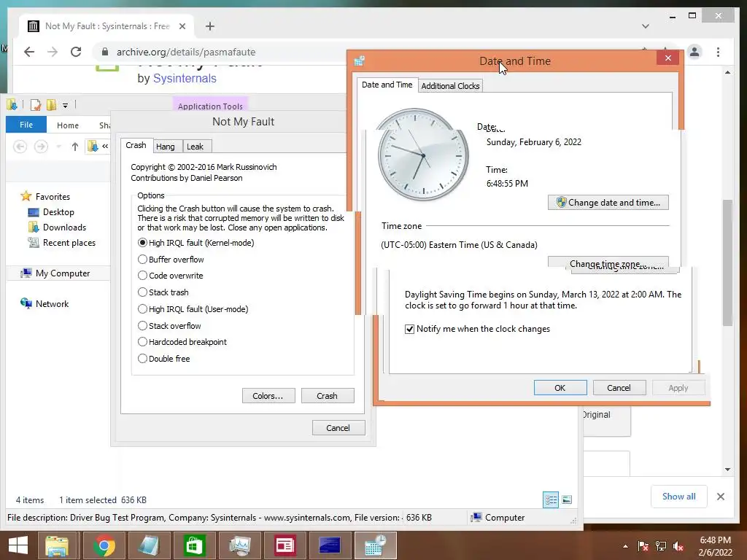Cancel the Date and Time dialog

pyautogui.click(x=619, y=388)
